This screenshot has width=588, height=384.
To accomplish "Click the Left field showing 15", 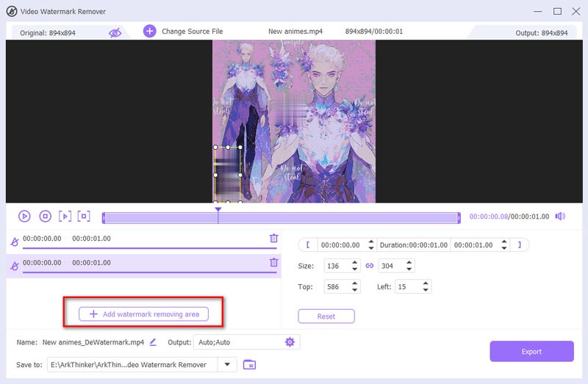I will click(x=408, y=287).
